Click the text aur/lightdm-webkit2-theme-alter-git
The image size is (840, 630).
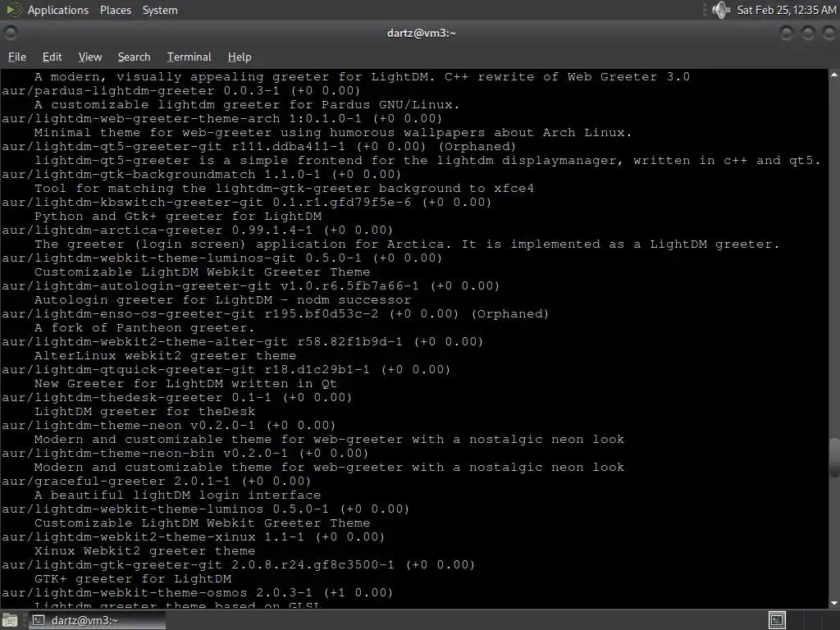(144, 341)
